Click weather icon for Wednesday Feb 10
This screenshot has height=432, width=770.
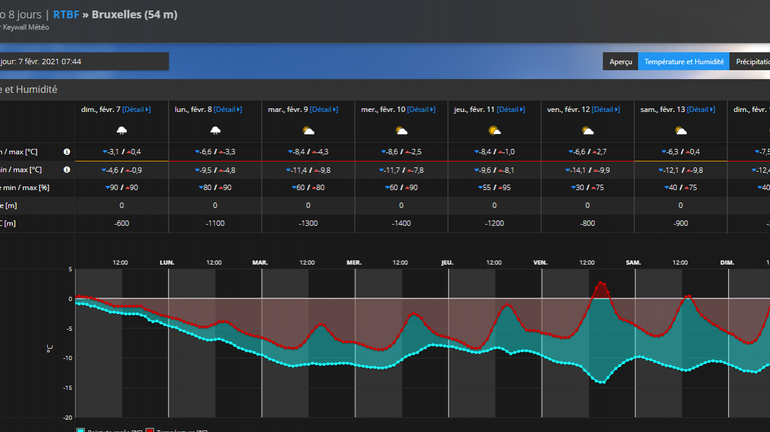401,131
